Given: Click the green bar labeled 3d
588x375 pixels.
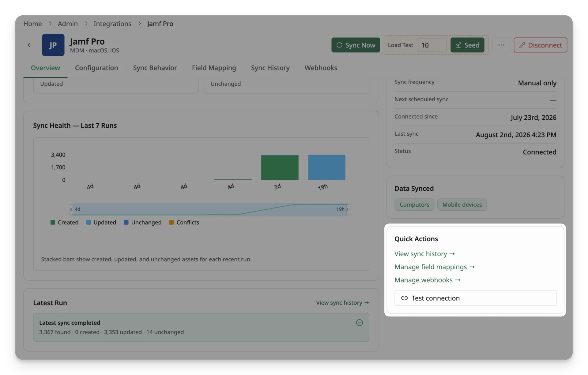Looking at the screenshot, I should click(x=280, y=167).
